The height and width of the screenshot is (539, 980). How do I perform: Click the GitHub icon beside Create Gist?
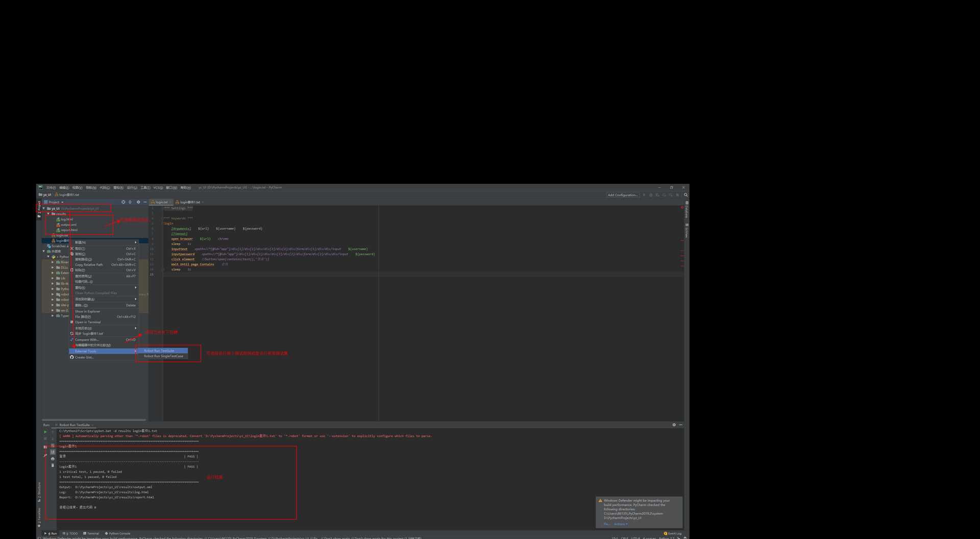click(72, 357)
